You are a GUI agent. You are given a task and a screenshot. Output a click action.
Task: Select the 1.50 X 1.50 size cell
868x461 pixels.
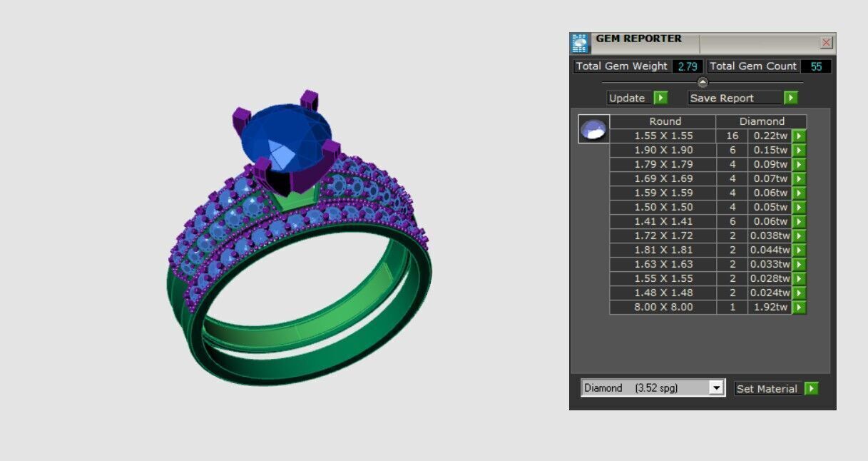pyautogui.click(x=663, y=207)
